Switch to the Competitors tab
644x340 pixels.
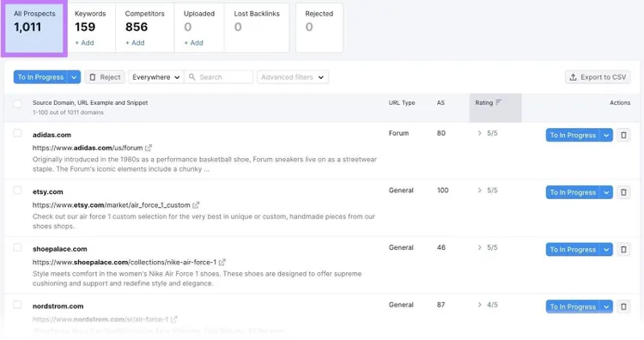144,28
